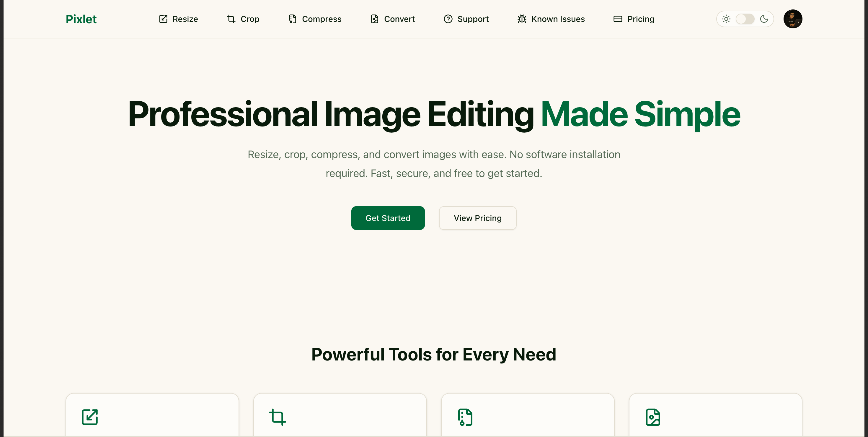Toggle the light/dark mode switch
This screenshot has height=437, width=868.
coord(745,19)
